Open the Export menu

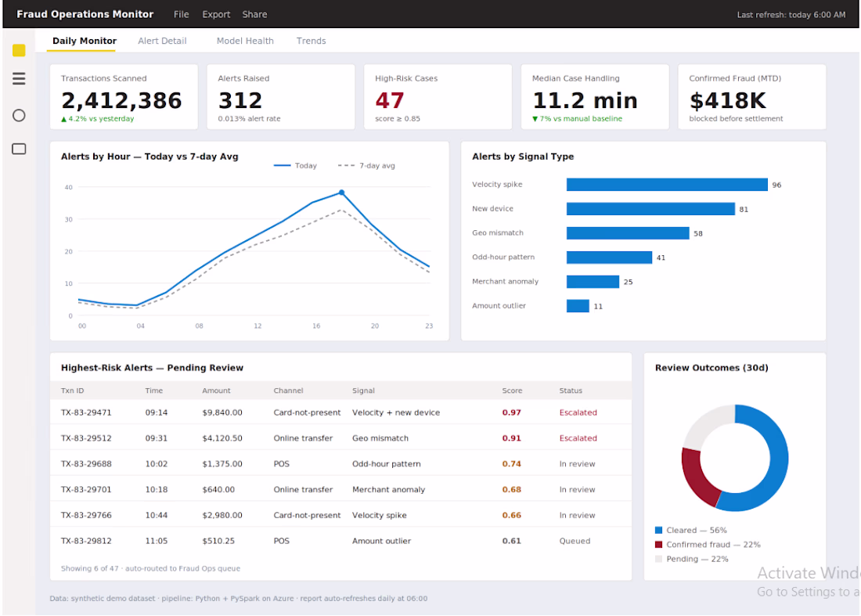click(x=216, y=14)
